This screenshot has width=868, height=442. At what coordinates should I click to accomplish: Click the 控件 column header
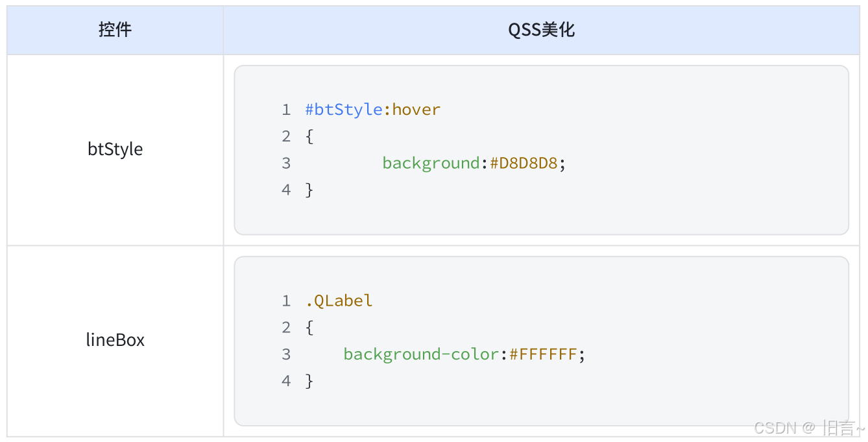(x=115, y=30)
